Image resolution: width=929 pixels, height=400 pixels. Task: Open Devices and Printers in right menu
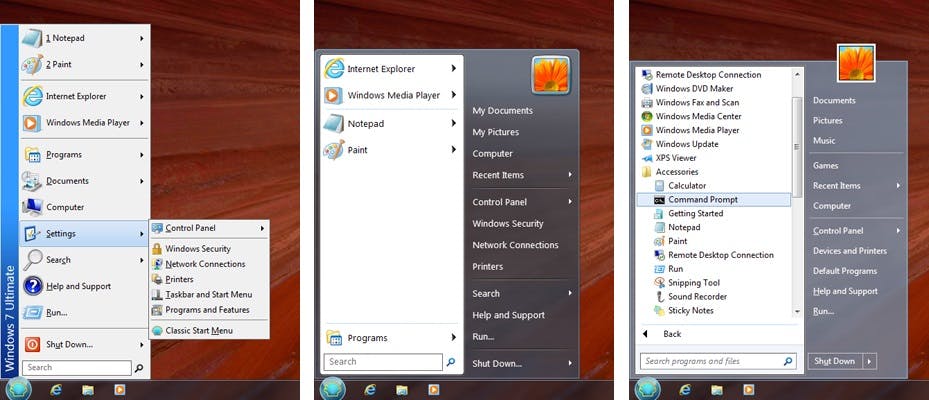(850, 251)
